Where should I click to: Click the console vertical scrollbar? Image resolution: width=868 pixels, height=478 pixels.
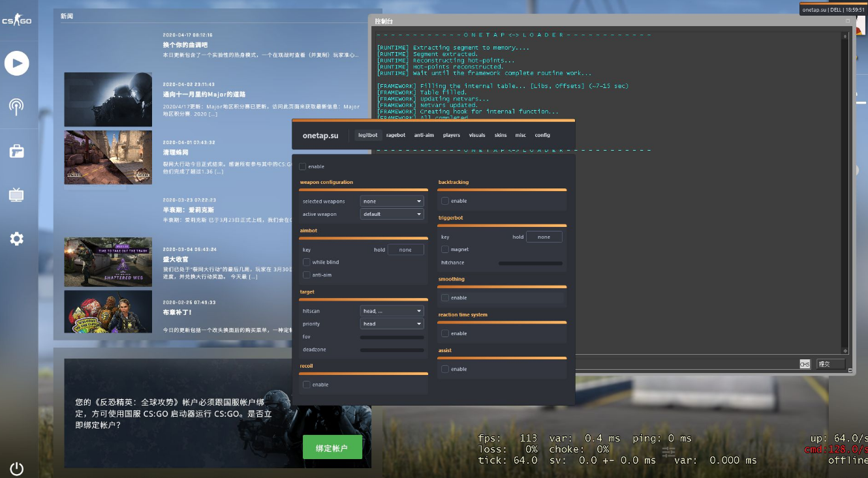[845, 192]
